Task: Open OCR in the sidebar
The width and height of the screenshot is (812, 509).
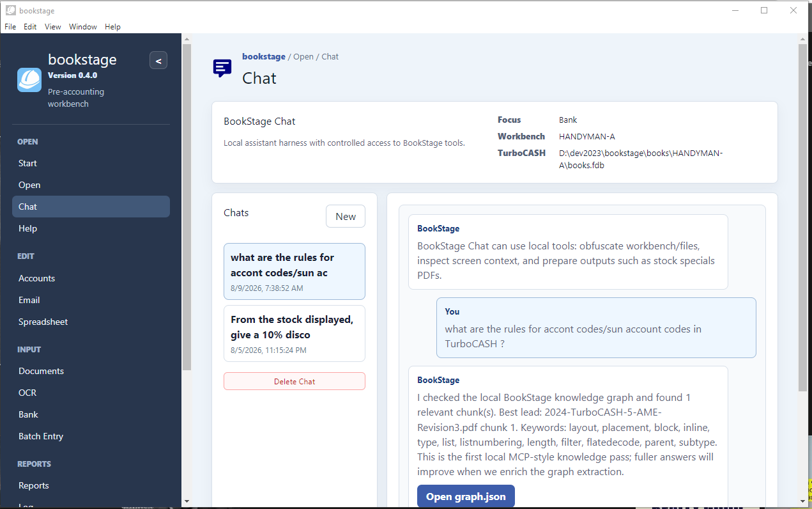Action: [x=91, y=393]
